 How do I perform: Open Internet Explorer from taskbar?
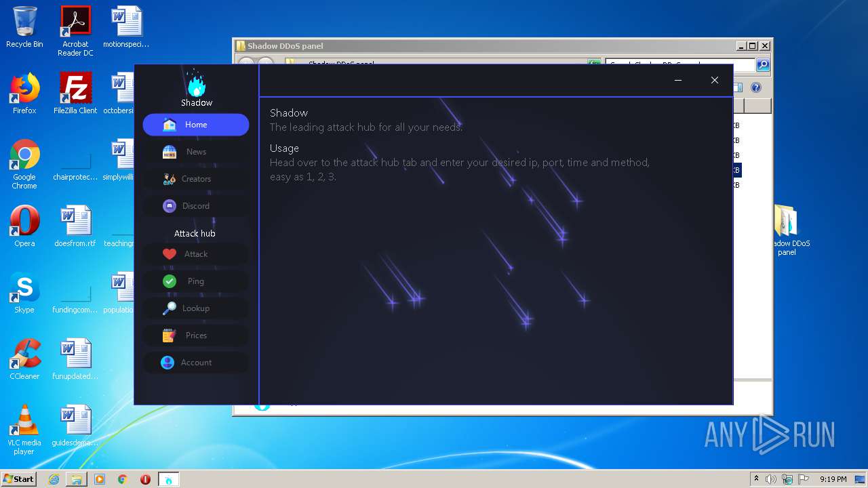(x=54, y=479)
